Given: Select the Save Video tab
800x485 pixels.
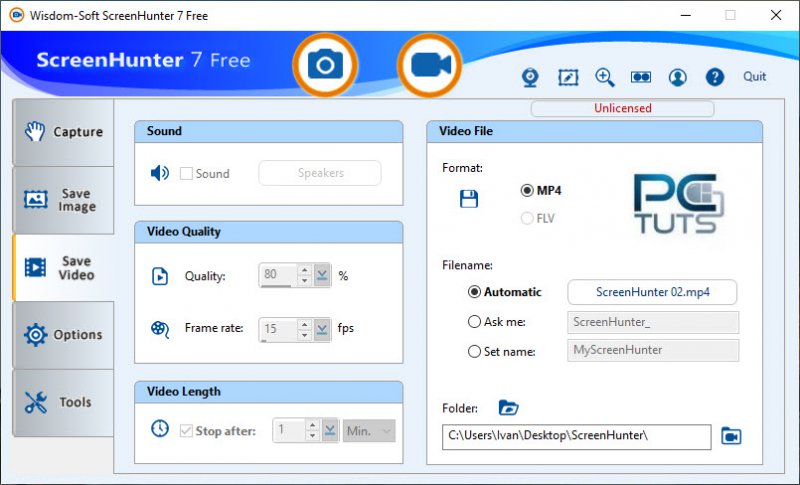Looking at the screenshot, I should click(63, 268).
